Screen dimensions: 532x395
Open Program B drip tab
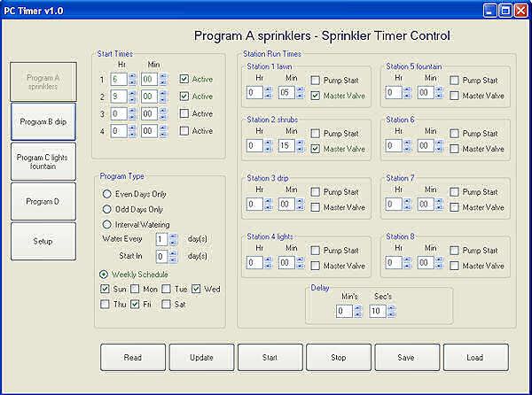pos(43,121)
